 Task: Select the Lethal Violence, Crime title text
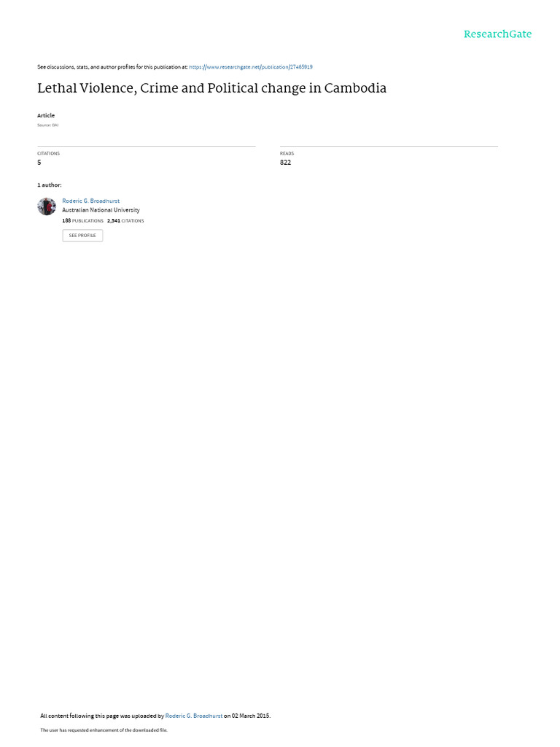212,88
